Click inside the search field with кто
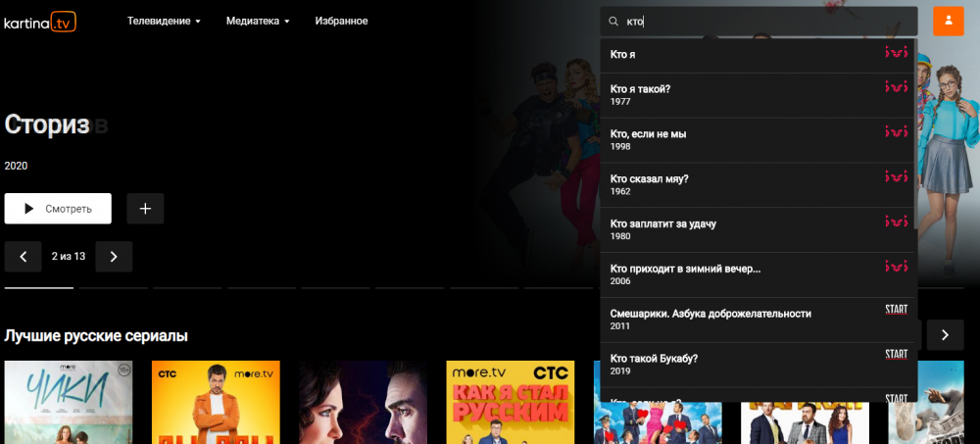Viewport: 980px width, 444px height. coord(764,22)
